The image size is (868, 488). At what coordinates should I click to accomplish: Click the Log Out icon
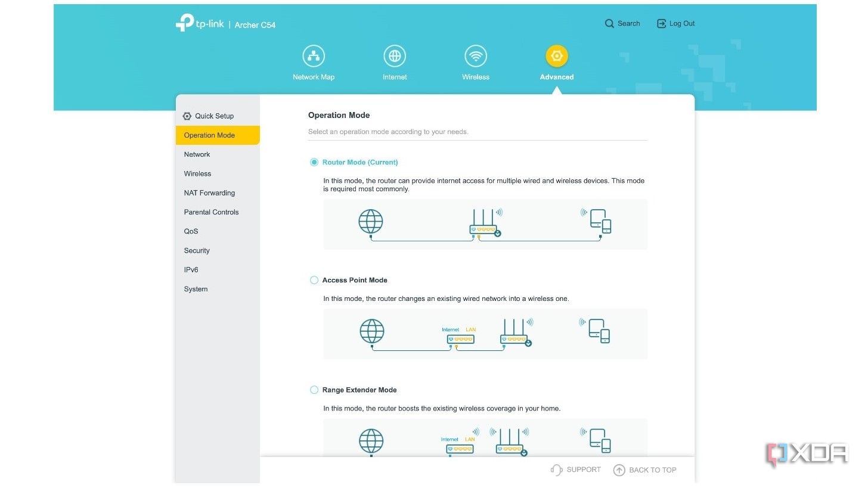(661, 24)
